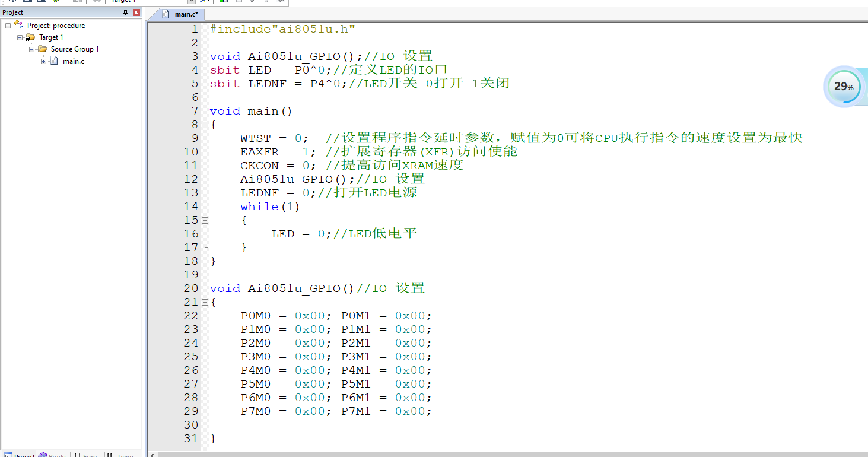This screenshot has width=868, height=457.
Task: Switch to the main.c* editor tab
Action: coord(179,14)
